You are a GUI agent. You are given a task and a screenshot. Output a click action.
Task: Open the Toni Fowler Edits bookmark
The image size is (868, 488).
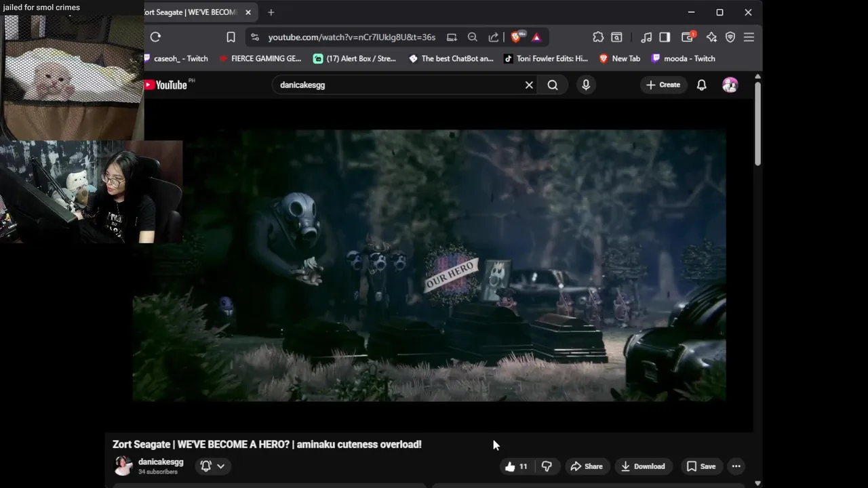[546, 58]
